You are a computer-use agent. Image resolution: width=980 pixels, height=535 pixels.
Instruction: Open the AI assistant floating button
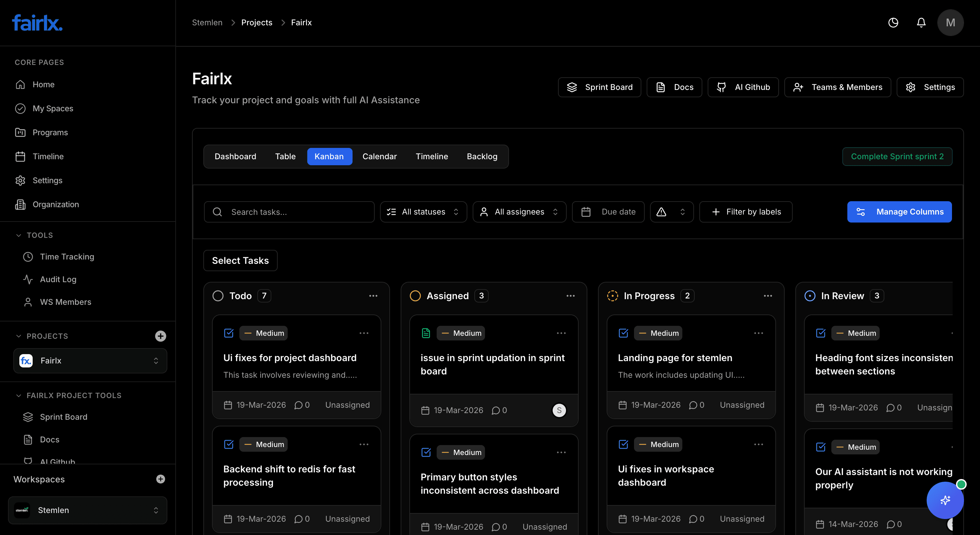[945, 500]
